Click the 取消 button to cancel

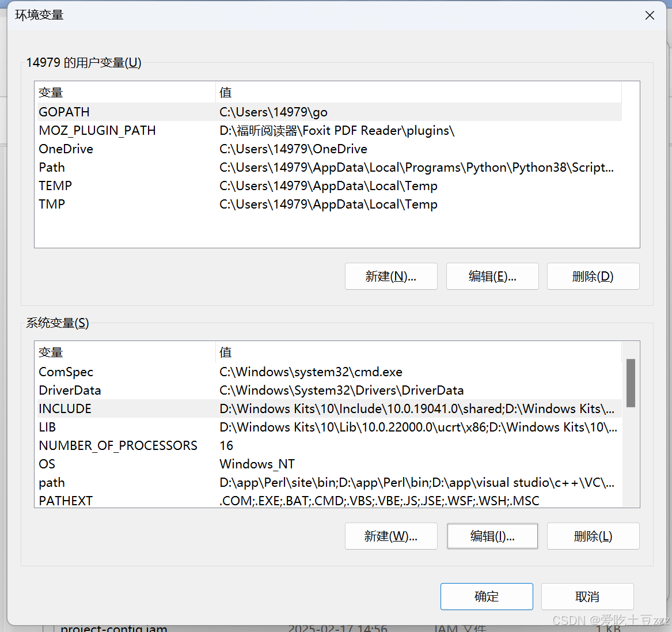click(x=587, y=596)
